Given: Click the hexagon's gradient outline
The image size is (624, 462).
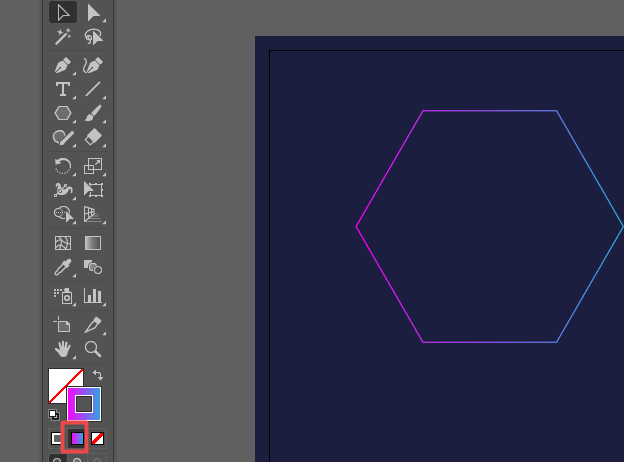Looking at the screenshot, I should click(x=489, y=111).
